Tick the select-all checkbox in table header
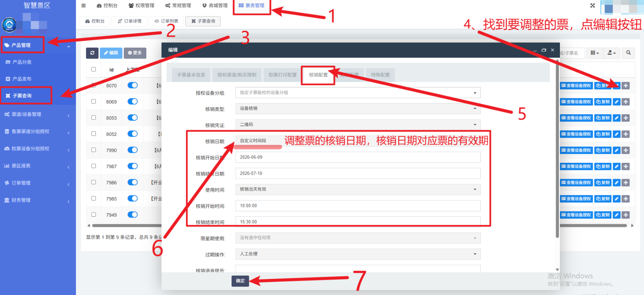Screen dimensions: 644x295 tap(94, 69)
